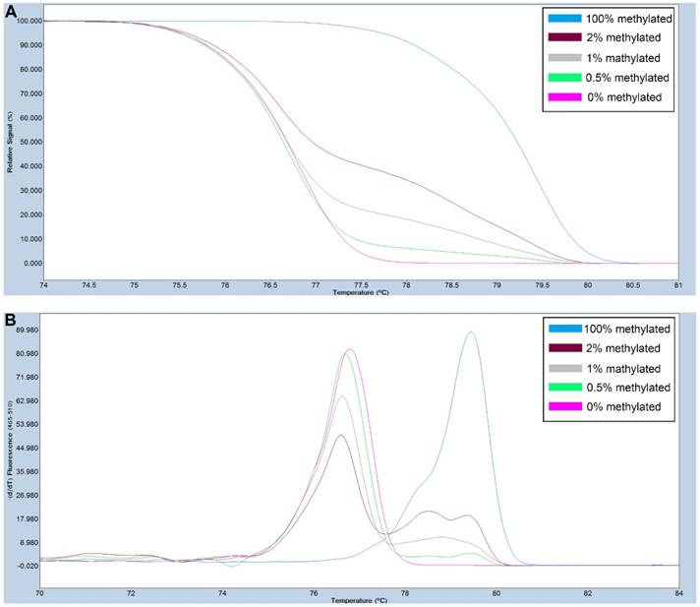Click the magenta curve's peak in panel B
The width and height of the screenshot is (700, 607).
pyautogui.click(x=350, y=349)
